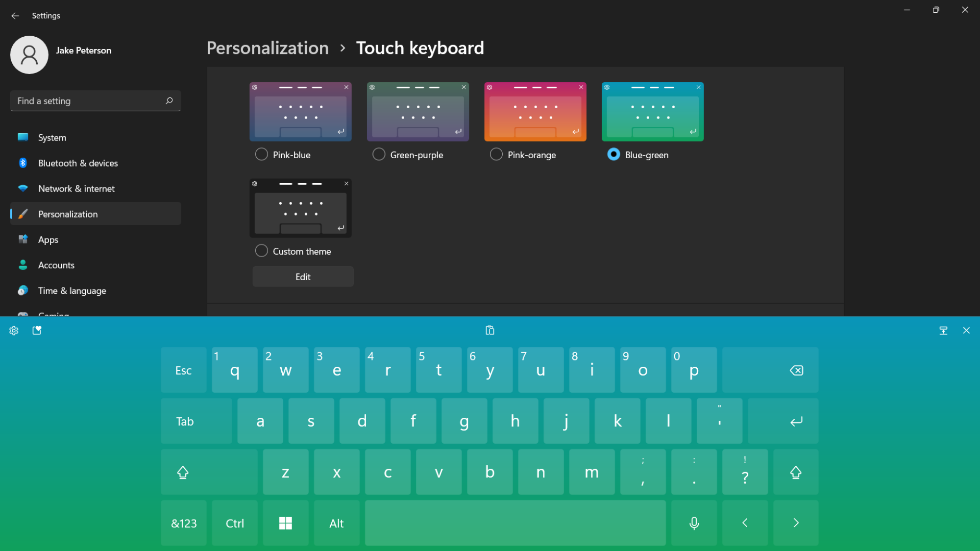Tap the Alt key
The width and height of the screenshot is (980, 551).
click(337, 523)
